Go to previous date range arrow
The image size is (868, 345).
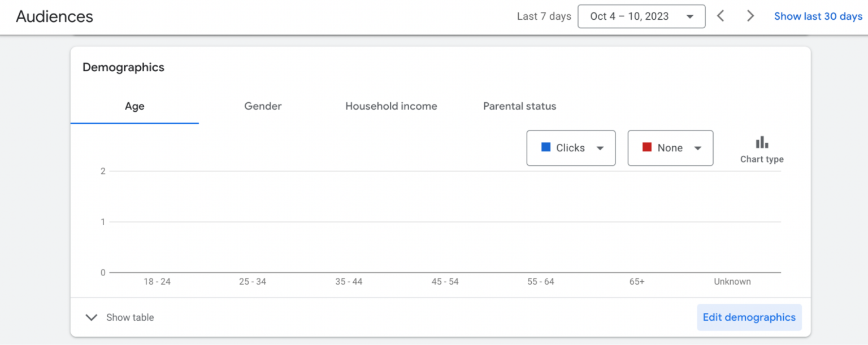click(721, 16)
